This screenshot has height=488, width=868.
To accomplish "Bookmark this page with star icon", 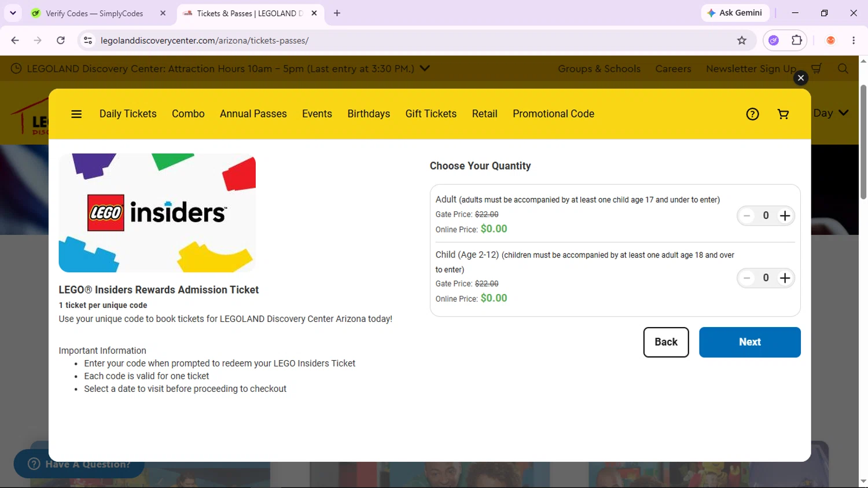I will pos(742,41).
